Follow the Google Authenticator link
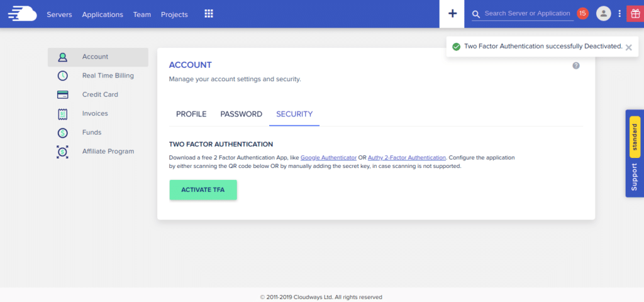Screen dimensions: 644x302 (x=328, y=157)
